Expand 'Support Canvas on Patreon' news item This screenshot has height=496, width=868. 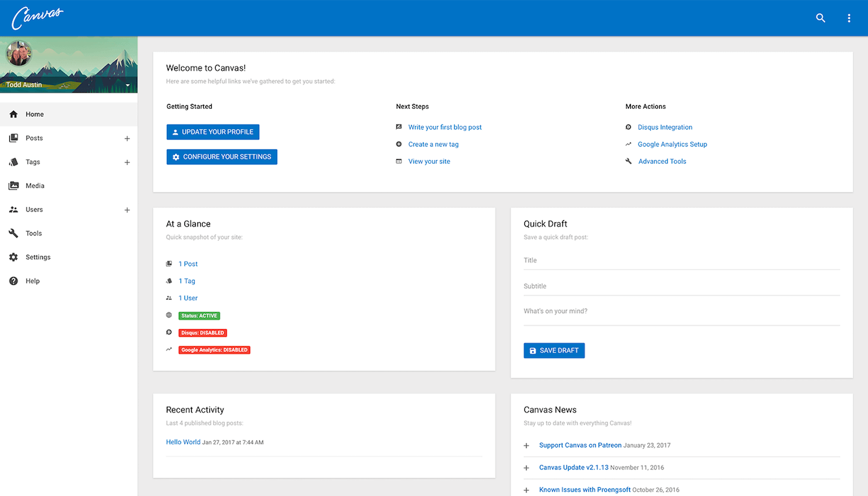[527, 446]
